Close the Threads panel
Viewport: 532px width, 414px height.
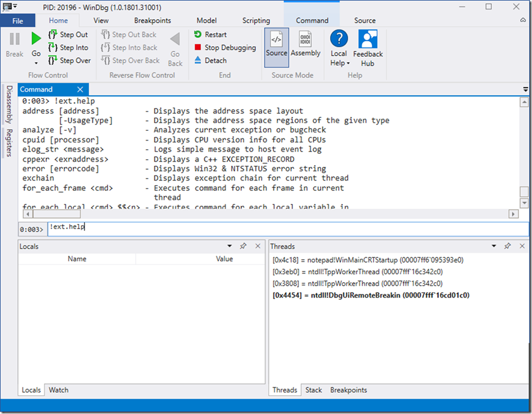click(522, 246)
